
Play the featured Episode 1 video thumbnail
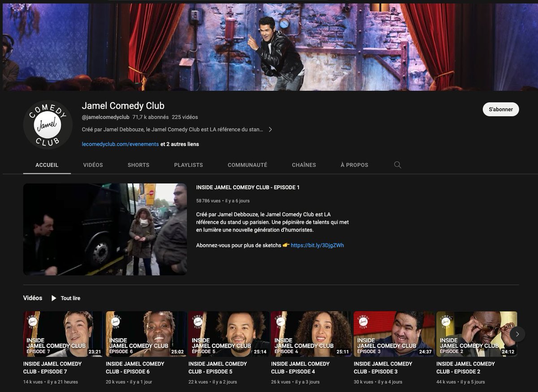pyautogui.click(x=105, y=229)
